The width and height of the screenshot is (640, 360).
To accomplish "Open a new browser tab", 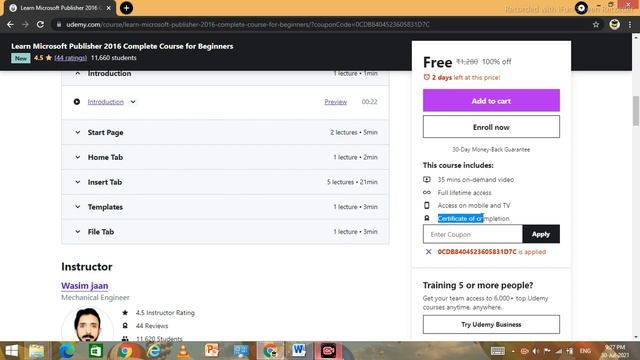I will click(x=127, y=8).
